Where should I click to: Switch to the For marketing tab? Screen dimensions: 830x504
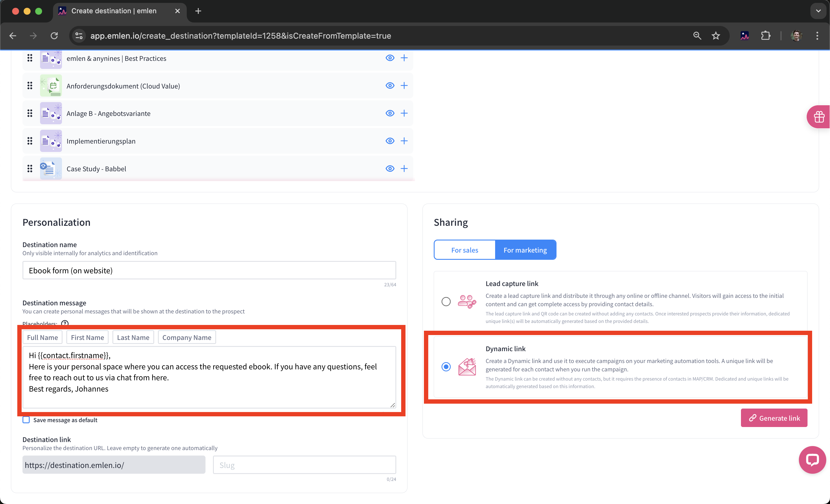pos(525,250)
